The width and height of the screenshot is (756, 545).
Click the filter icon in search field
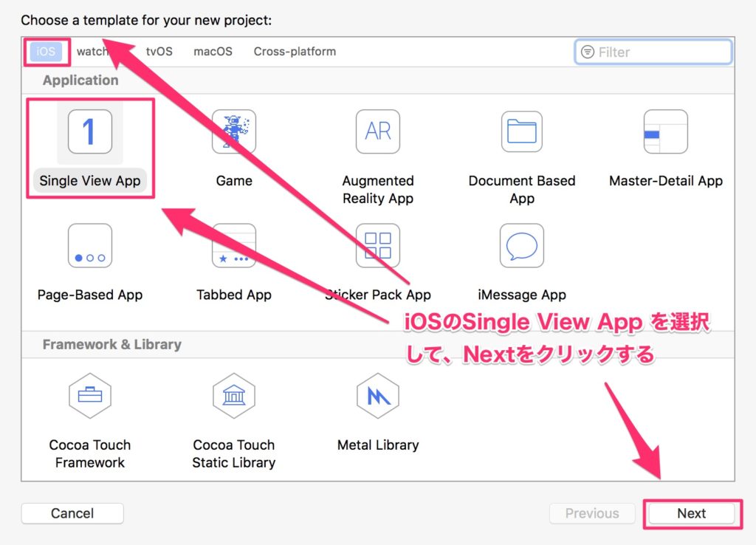[587, 52]
